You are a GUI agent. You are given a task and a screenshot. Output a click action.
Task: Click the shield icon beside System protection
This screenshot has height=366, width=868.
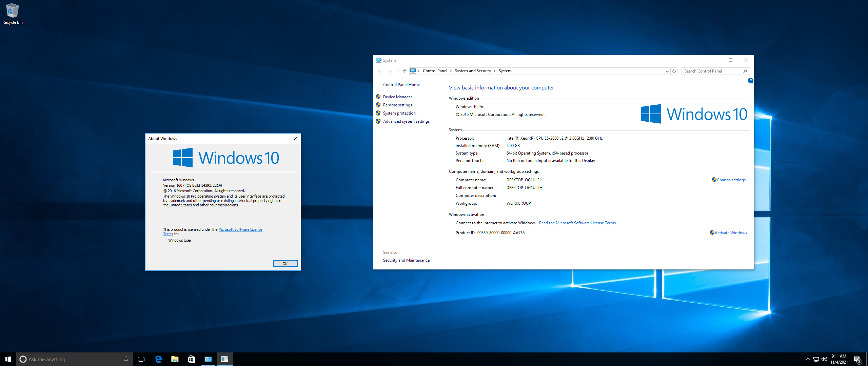(x=378, y=113)
